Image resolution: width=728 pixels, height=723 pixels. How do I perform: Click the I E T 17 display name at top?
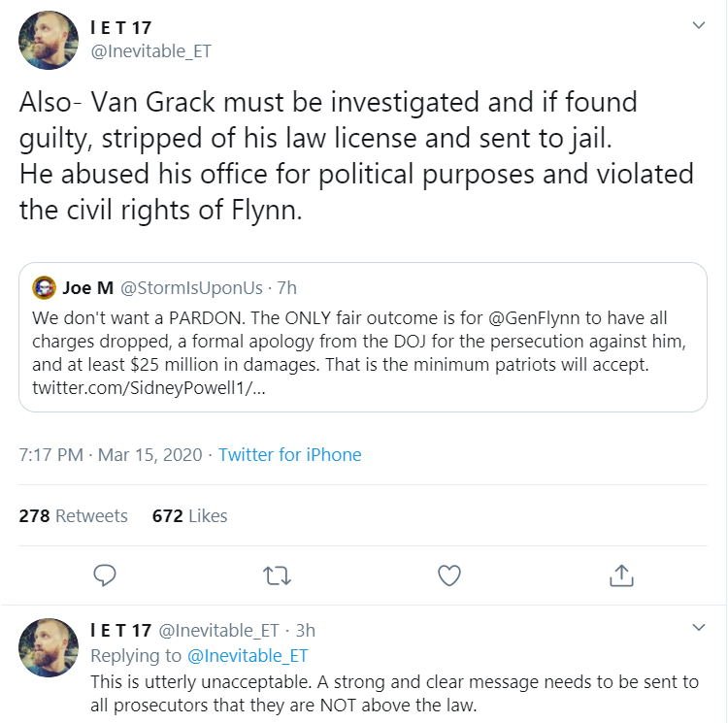120,26
